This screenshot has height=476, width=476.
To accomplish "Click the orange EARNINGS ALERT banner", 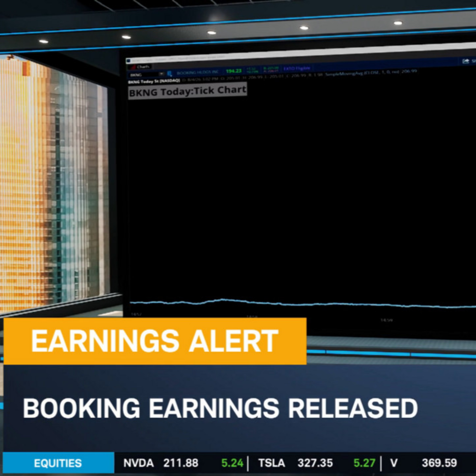I will tap(155, 341).
